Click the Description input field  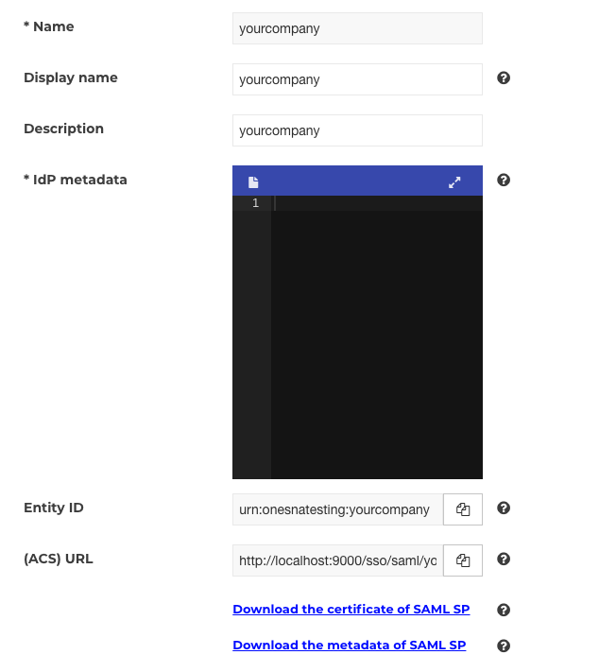[357, 130]
